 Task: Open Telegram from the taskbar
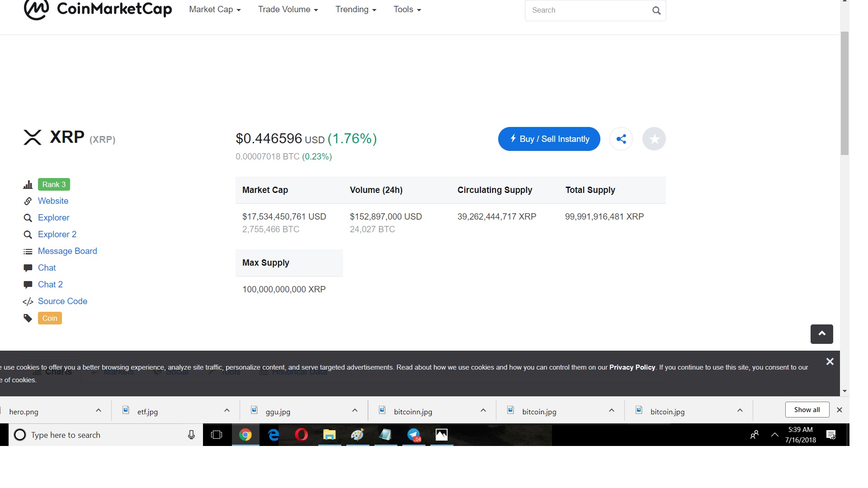414,435
